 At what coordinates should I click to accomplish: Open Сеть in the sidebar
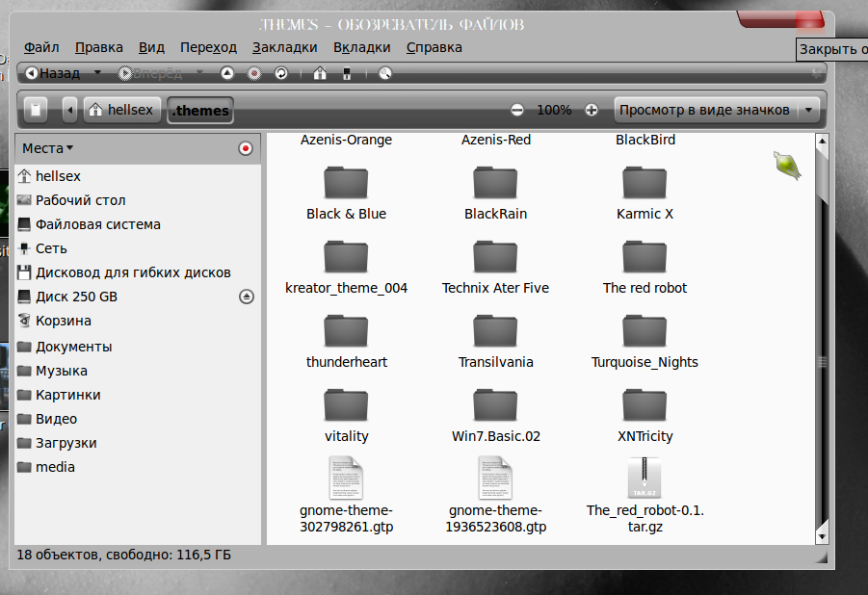[138, 248]
